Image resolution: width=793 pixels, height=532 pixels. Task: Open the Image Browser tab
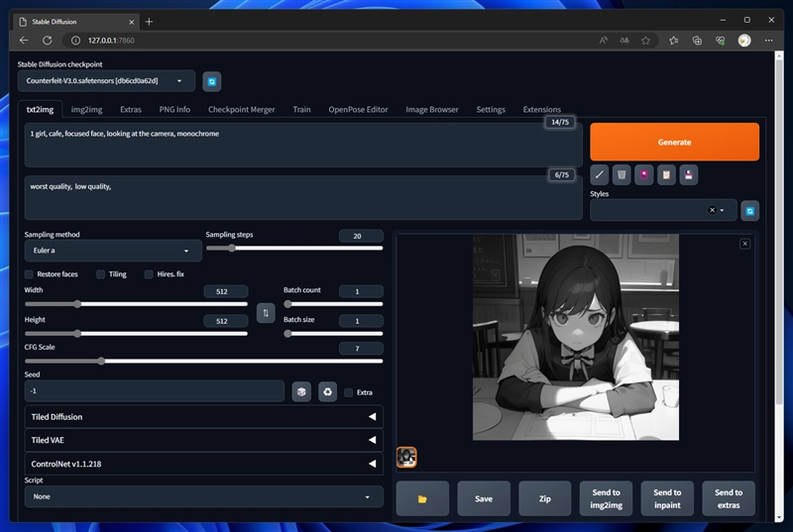point(432,110)
